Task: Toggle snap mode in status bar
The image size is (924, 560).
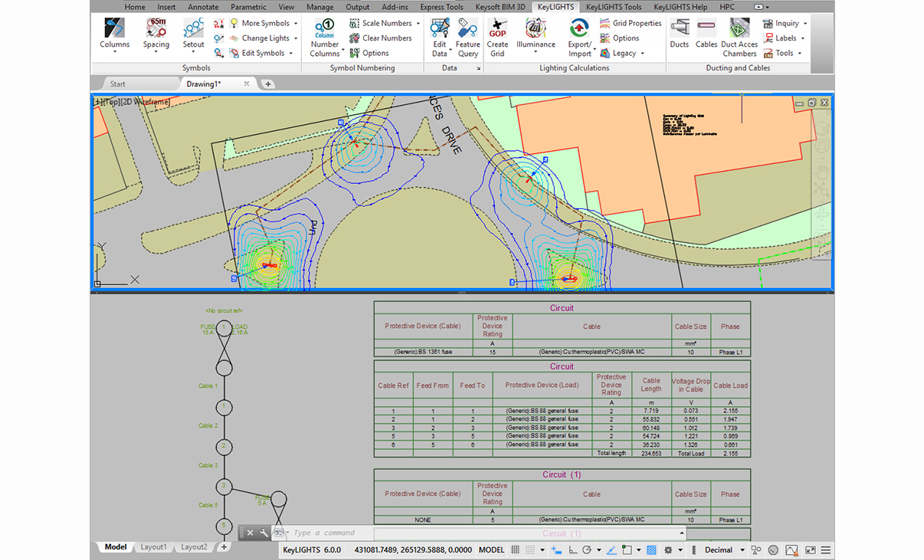Action: 532,550
